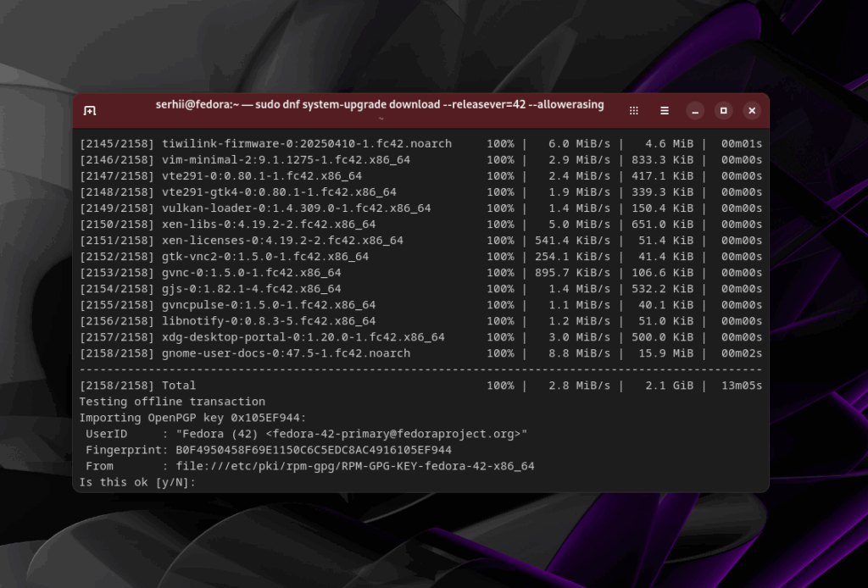The width and height of the screenshot is (868, 588).
Task: Click the serhii@fedora window title text
Action: [x=380, y=105]
